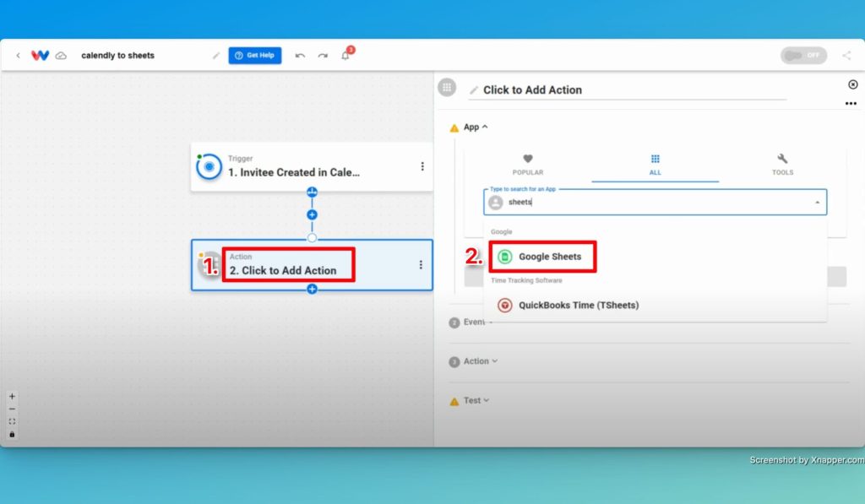Viewport: 865px width, 504px height.
Task: Click the router icon below trigger
Action: pos(312,192)
